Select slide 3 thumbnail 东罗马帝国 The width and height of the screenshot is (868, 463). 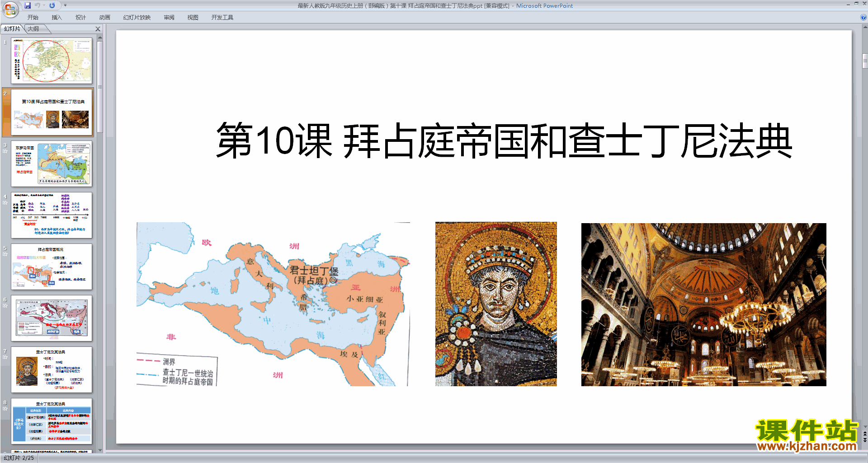[x=52, y=164]
